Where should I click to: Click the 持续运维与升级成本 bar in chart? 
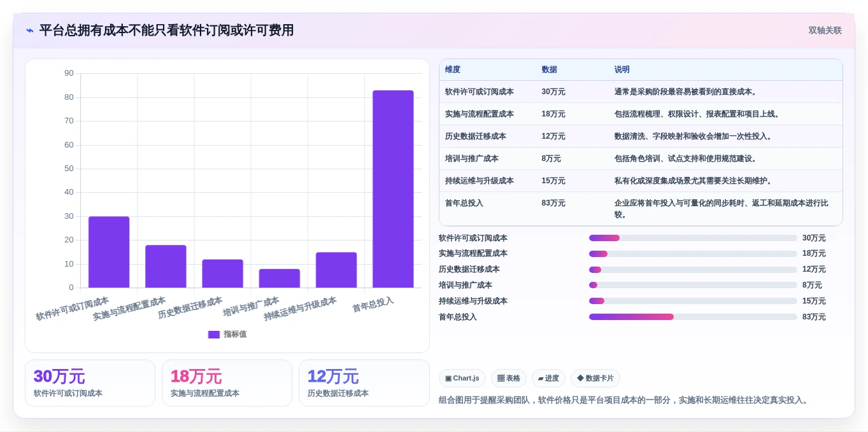tap(336, 270)
